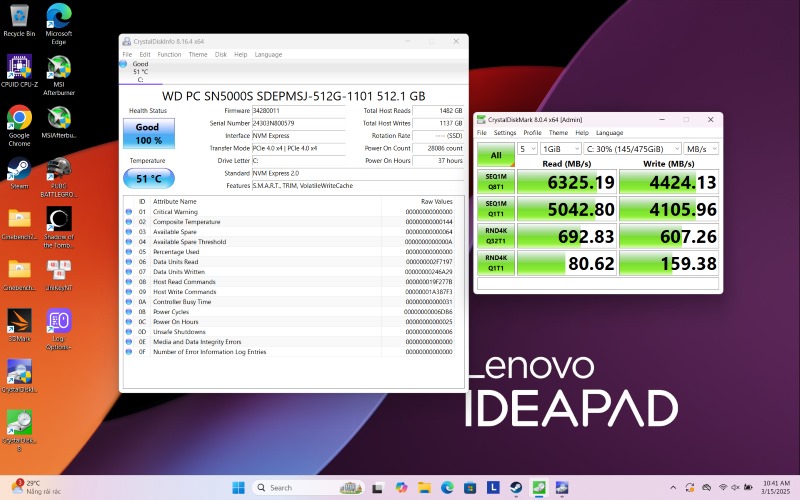The width and height of the screenshot is (800, 500).
Task: Open Profile menu in CrystalDiskMark
Action: 532,133
